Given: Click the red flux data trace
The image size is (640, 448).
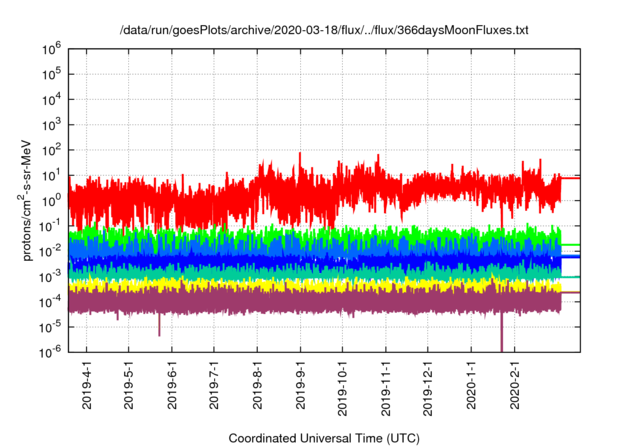Looking at the screenshot, I should coord(314,192).
